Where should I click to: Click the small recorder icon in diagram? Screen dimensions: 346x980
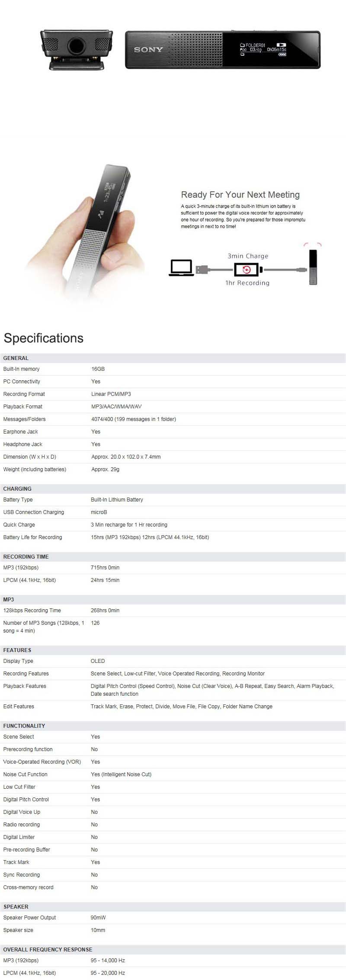click(313, 267)
